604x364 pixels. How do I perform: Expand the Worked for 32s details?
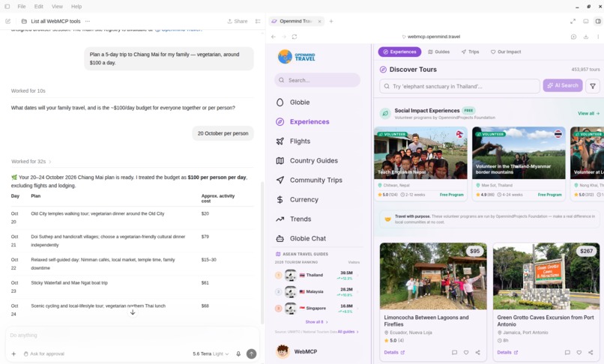(x=31, y=161)
